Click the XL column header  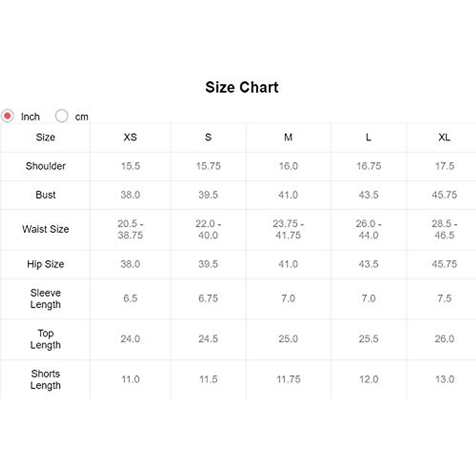(x=444, y=137)
